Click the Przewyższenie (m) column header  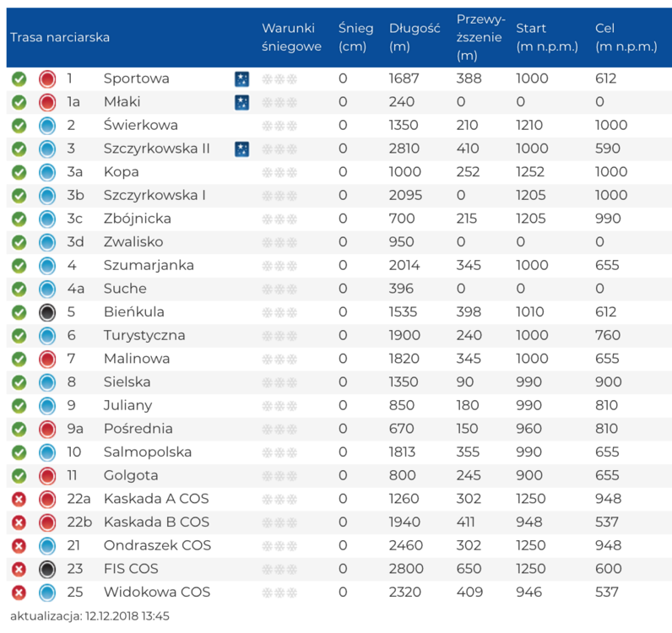tap(480, 37)
